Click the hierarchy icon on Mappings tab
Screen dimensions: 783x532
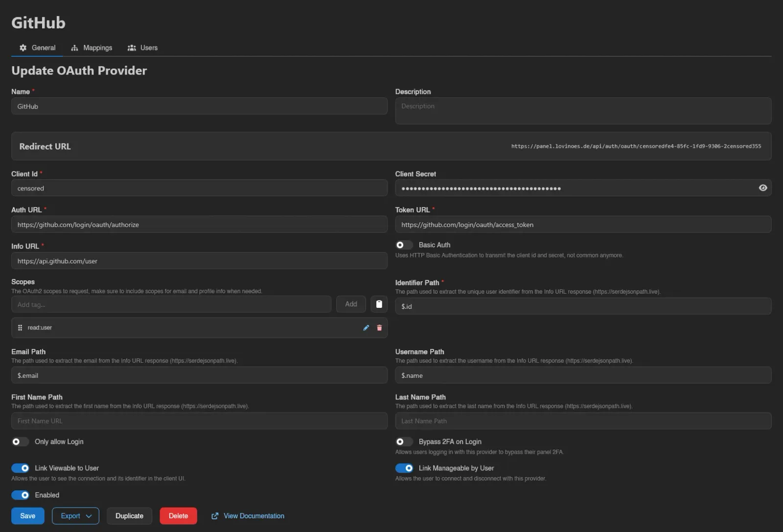tap(74, 48)
